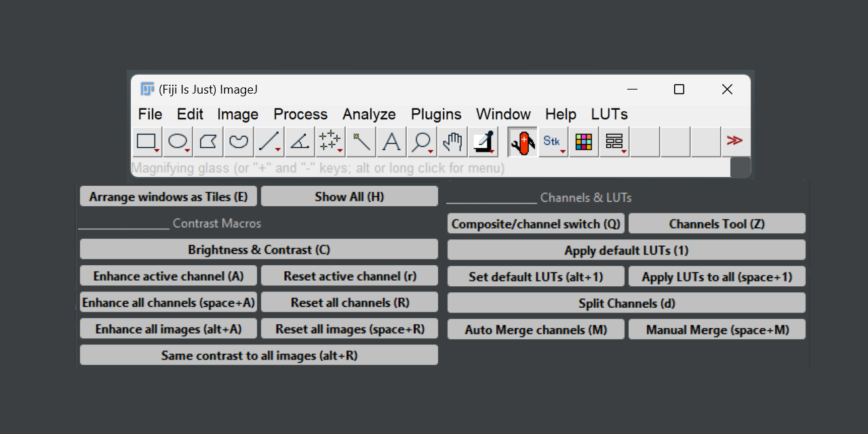Open the Stk stacks tool menu
The width and height of the screenshot is (868, 434).
point(552,141)
